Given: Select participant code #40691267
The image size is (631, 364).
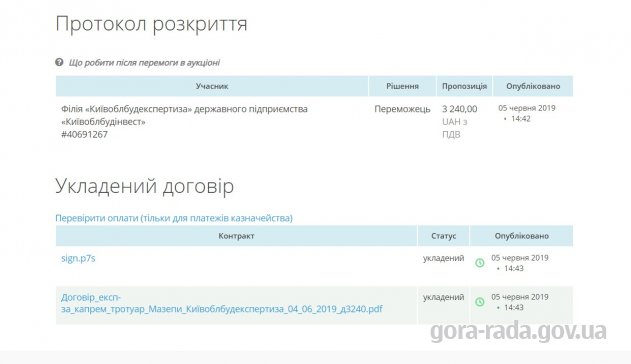Looking at the screenshot, I should click(x=85, y=134).
